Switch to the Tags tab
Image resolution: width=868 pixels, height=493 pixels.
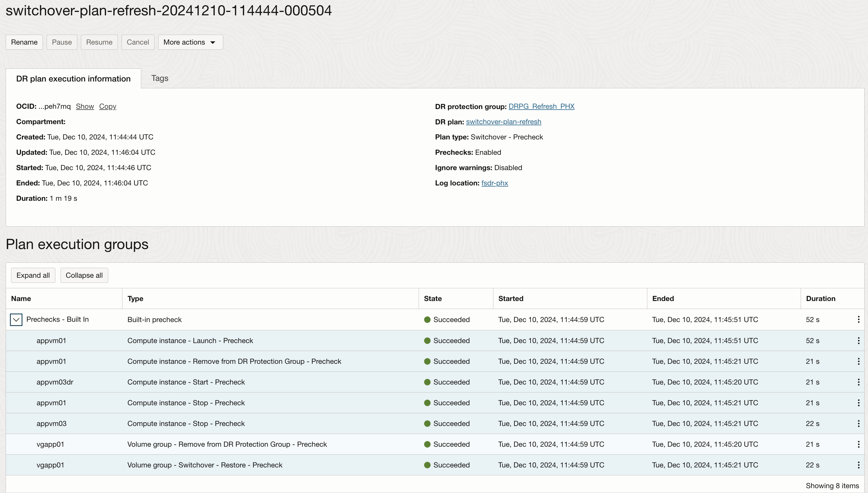tap(160, 78)
